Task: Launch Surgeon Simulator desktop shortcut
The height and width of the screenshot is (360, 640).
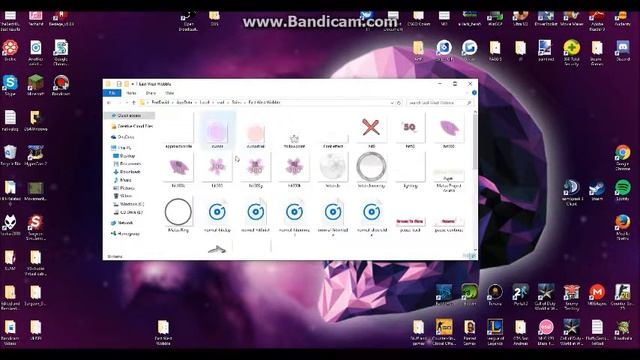Action: [36, 227]
